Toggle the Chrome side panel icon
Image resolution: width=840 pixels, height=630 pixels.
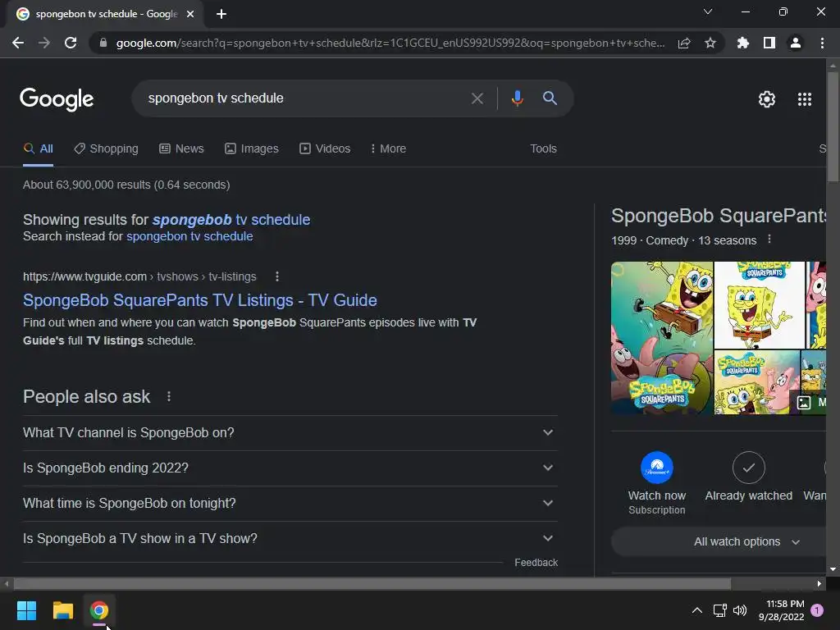click(769, 43)
